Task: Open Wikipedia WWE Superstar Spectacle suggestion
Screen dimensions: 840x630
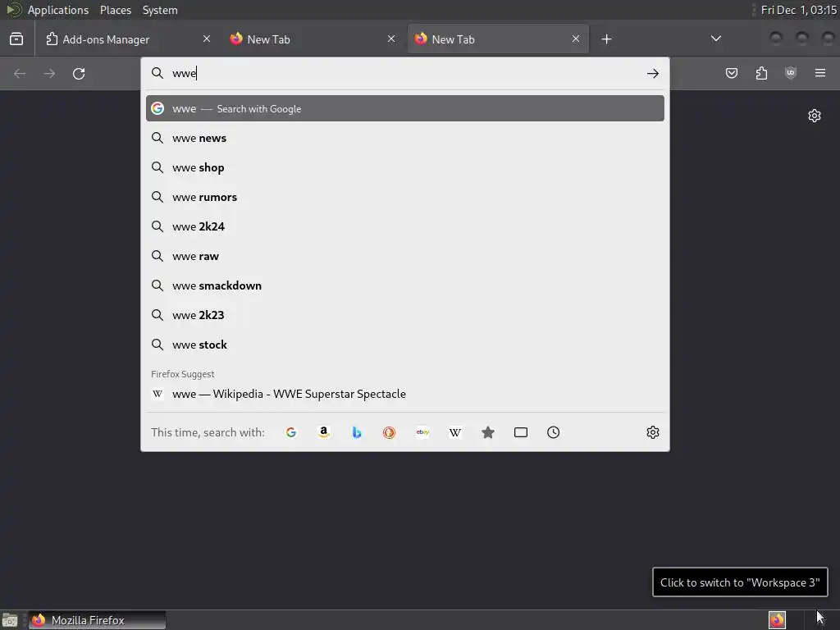Action: (x=405, y=394)
